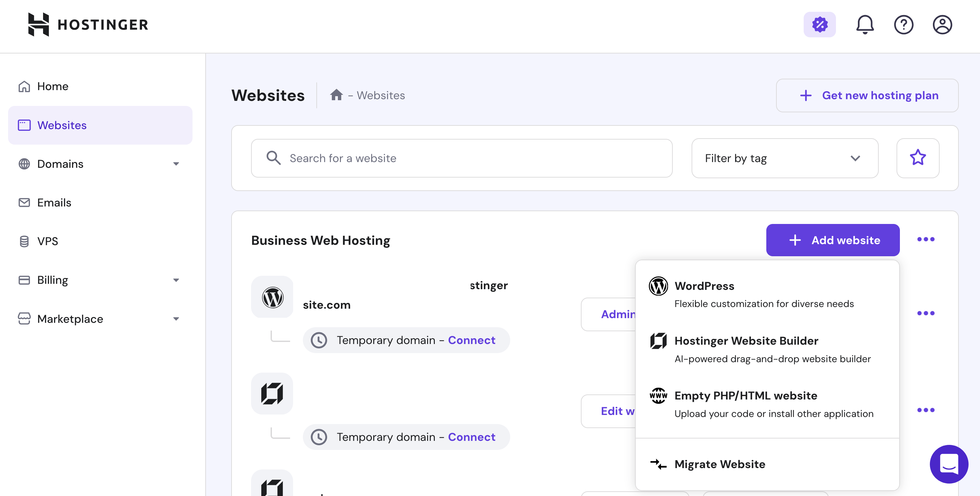
Task: Click the Migrate arrows icon
Action: pos(658,464)
